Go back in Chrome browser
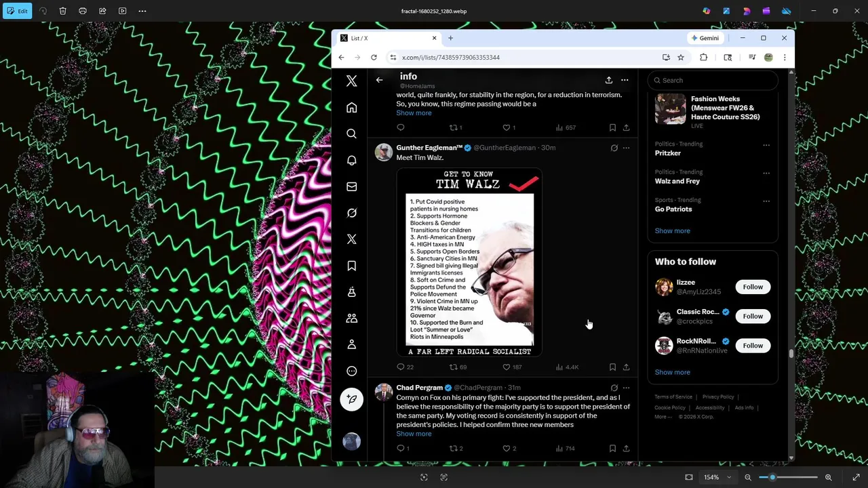868x488 pixels. (x=341, y=58)
